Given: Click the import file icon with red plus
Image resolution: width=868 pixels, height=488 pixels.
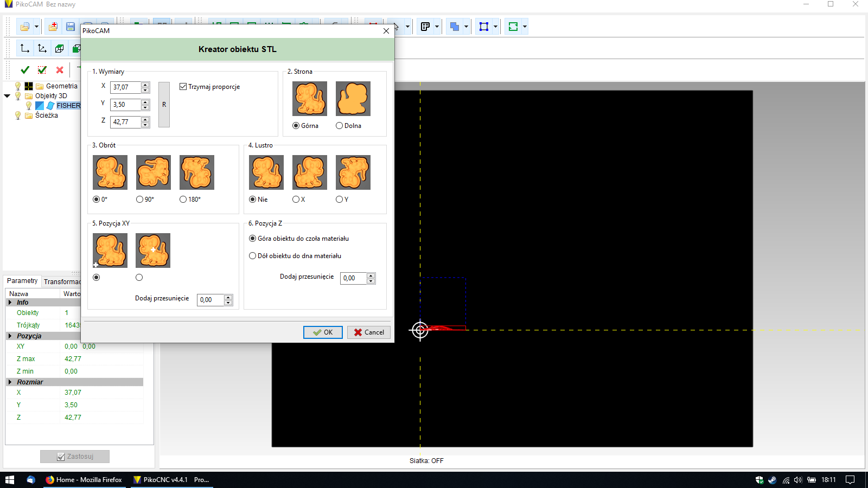Looking at the screenshot, I should pos(53,27).
